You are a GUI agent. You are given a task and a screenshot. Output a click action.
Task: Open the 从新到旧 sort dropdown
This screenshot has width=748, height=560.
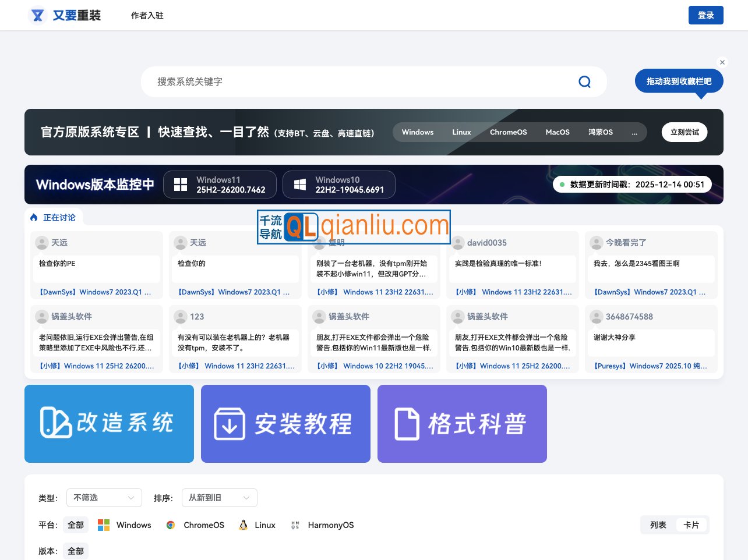(219, 498)
